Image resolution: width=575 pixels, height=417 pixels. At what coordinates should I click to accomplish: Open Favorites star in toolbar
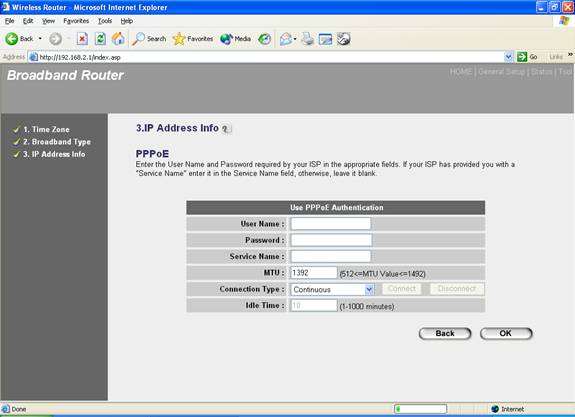click(x=193, y=39)
